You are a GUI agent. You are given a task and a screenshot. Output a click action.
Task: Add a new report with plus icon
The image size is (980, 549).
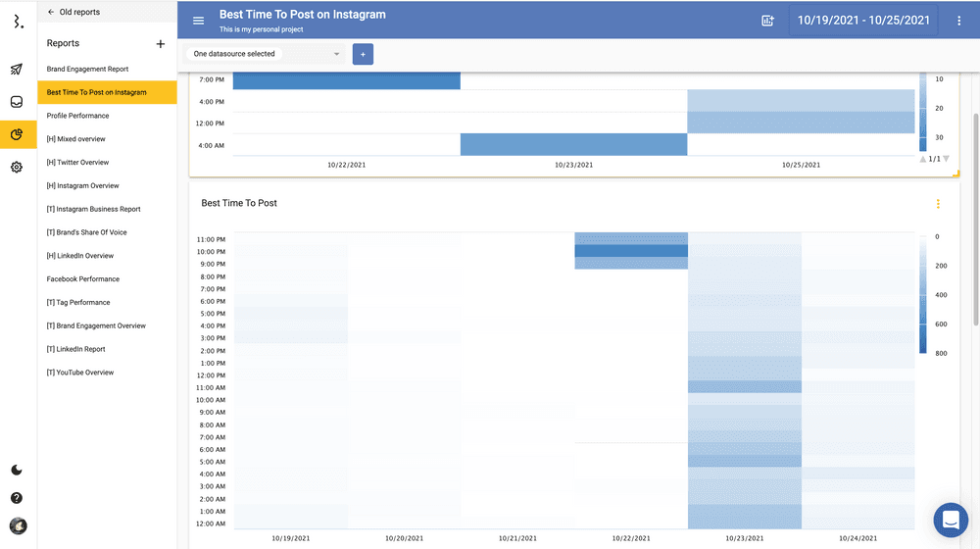tap(161, 44)
